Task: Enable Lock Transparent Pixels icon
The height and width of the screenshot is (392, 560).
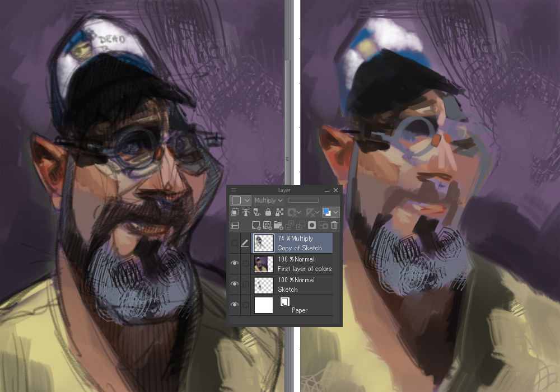Action: 279,212
